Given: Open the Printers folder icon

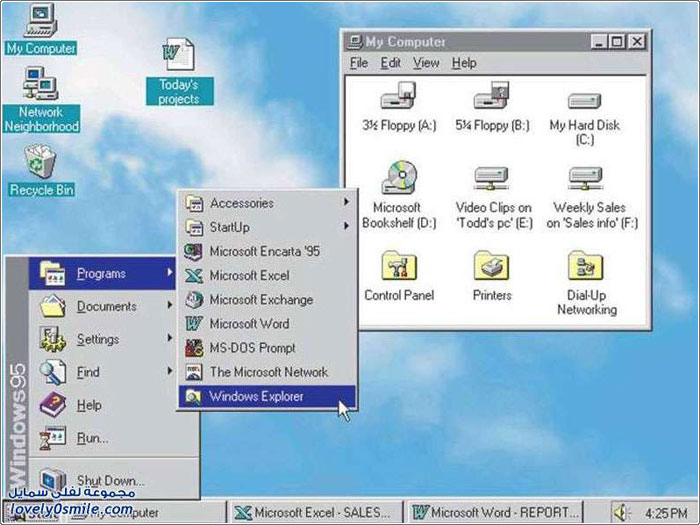Looking at the screenshot, I should tap(492, 267).
